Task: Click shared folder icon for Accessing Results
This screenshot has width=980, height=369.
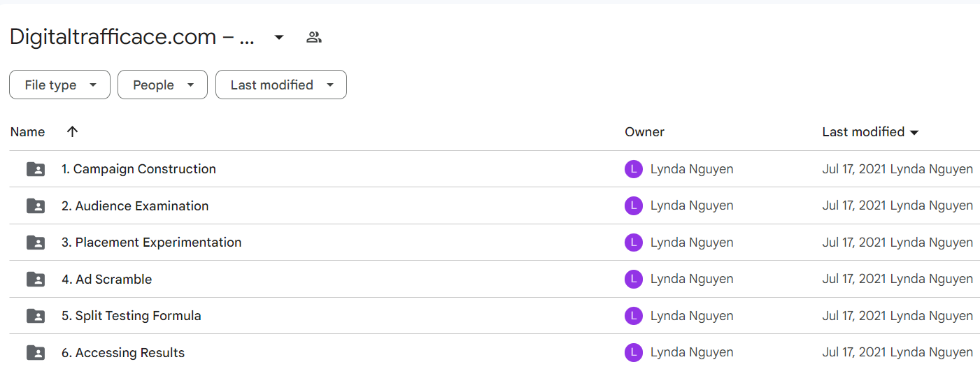Action: point(36,353)
